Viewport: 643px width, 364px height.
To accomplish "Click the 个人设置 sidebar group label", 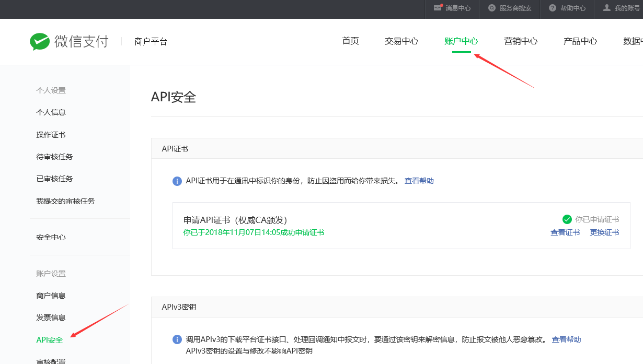I will tap(51, 90).
